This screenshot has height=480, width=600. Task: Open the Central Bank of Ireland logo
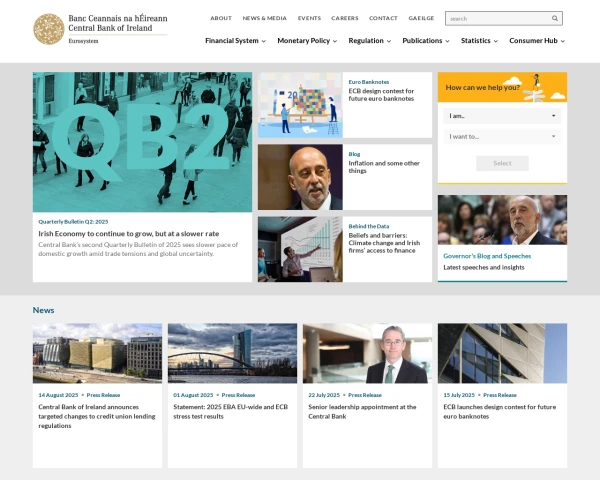100,29
